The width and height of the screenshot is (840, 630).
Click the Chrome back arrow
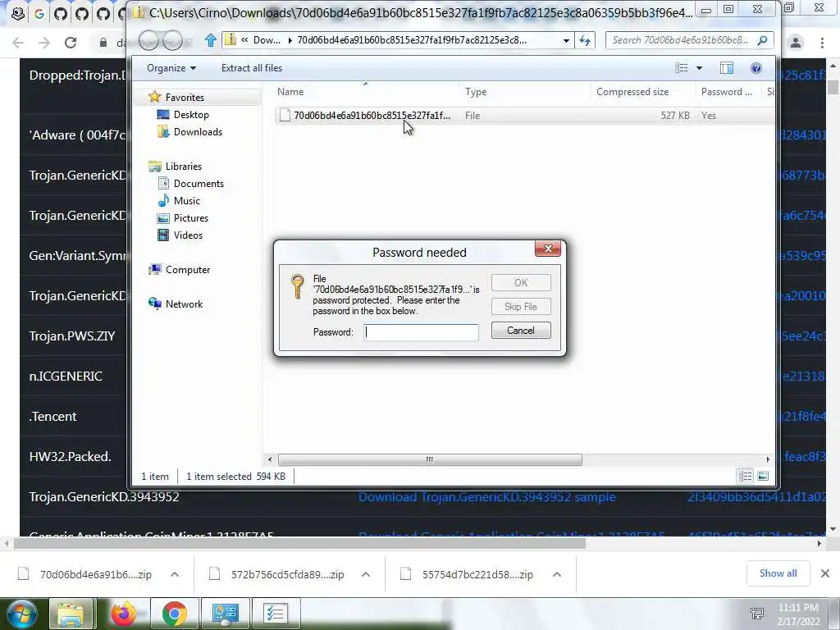tap(18, 43)
